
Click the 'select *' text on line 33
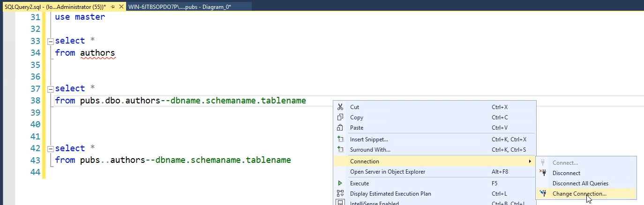pos(75,41)
